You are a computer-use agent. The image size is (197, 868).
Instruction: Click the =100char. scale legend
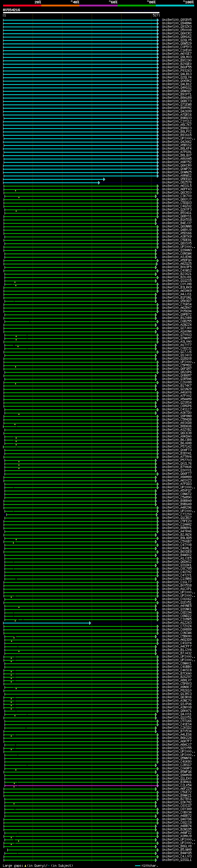tap(146, 866)
